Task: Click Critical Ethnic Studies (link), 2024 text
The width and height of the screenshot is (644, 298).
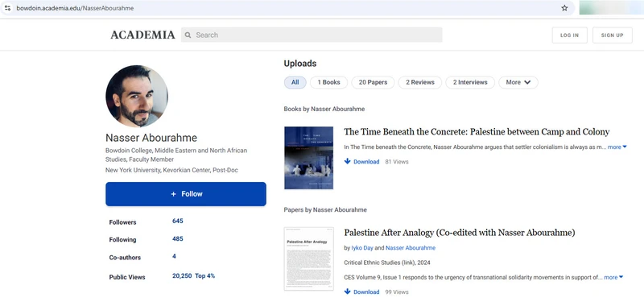Action: 387,263
